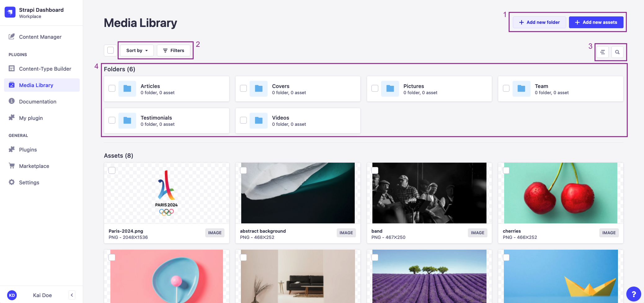Viewport: 644px width, 303px height.
Task: Open the cherries image thumbnail
Action: point(560,193)
